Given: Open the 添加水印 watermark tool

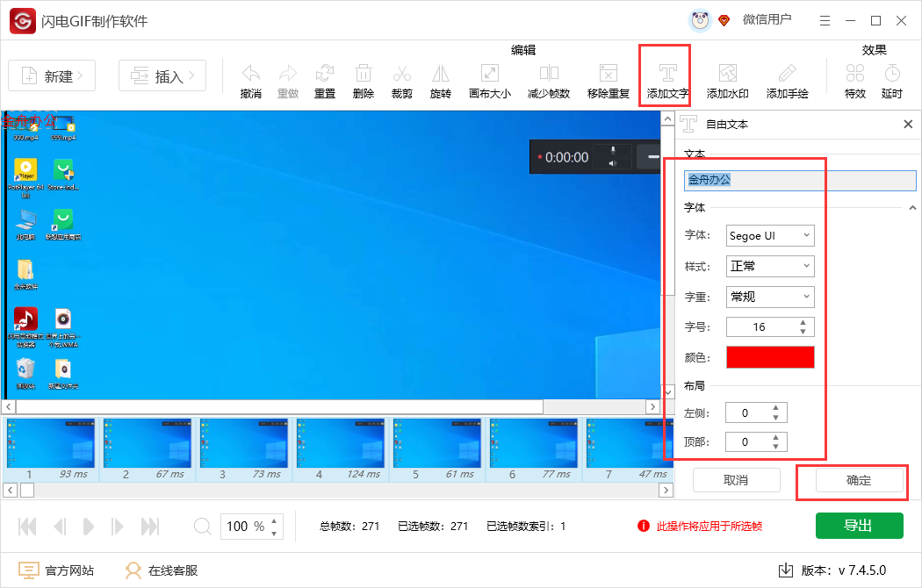Looking at the screenshot, I should 727,74.
